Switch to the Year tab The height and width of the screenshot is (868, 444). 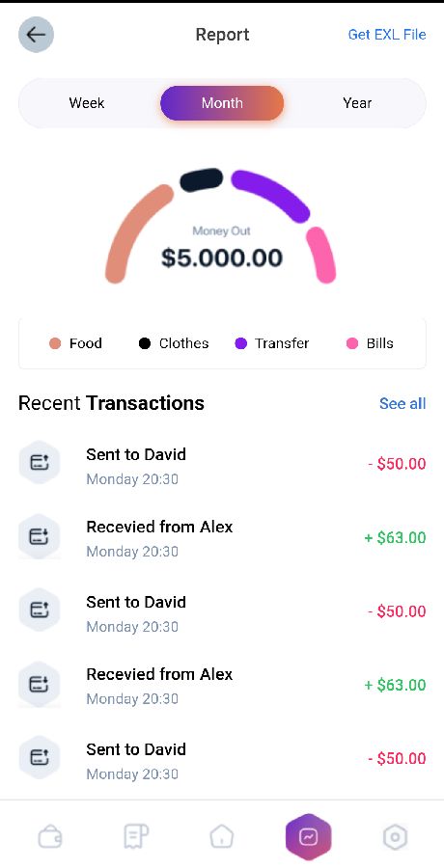(357, 103)
